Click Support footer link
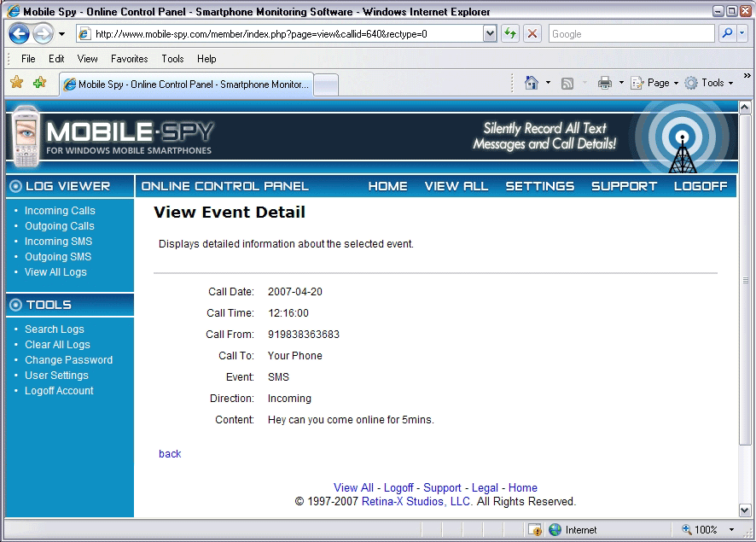Viewport: 756px width, 542px height. point(442,488)
